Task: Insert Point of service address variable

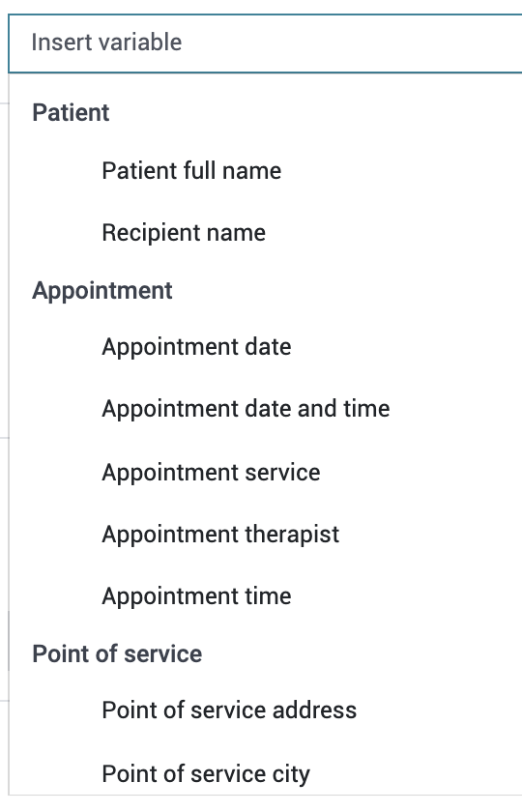Action: pyautogui.click(x=265, y=710)
